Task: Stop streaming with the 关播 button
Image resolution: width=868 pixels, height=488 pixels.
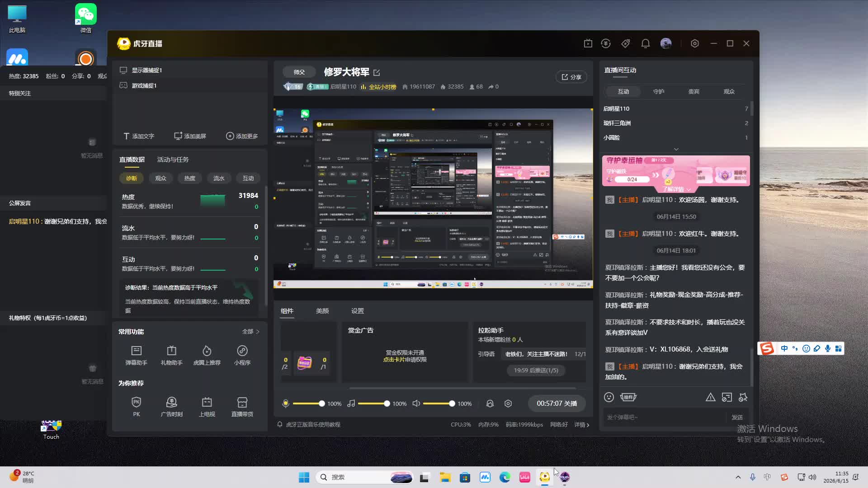Action: 557,404
